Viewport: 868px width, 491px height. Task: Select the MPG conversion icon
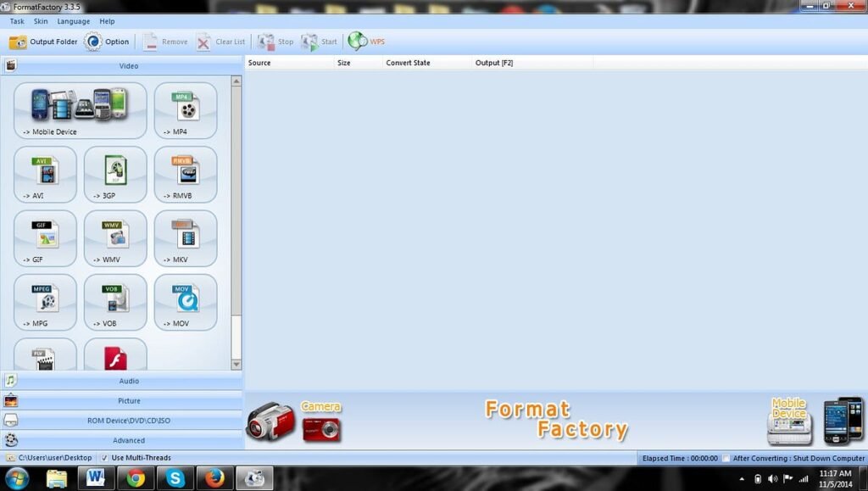46,302
